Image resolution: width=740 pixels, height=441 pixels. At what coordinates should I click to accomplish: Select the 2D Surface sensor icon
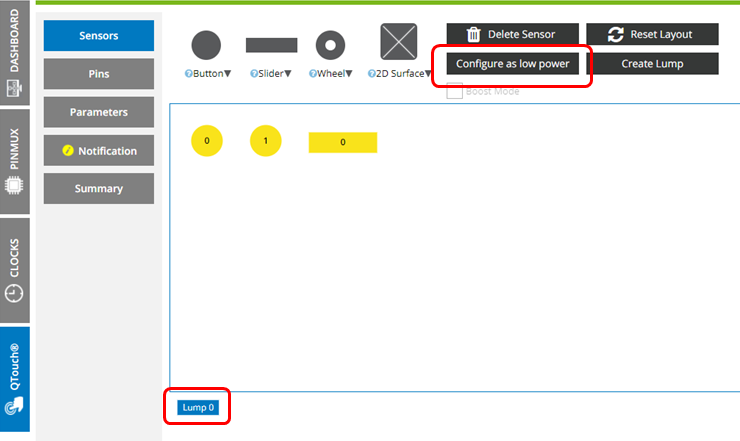click(398, 42)
